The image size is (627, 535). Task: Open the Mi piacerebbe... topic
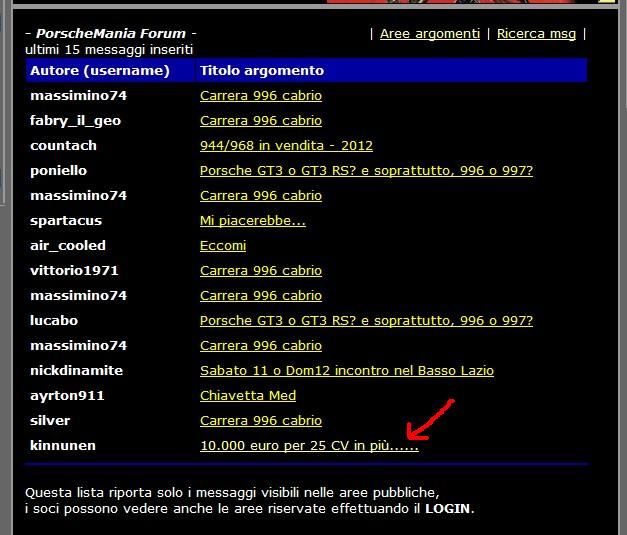point(253,221)
